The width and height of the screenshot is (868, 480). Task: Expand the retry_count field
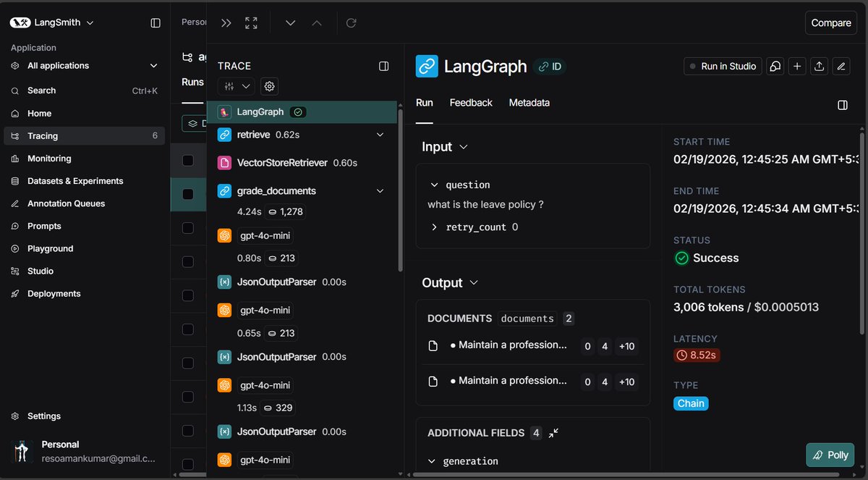434,227
